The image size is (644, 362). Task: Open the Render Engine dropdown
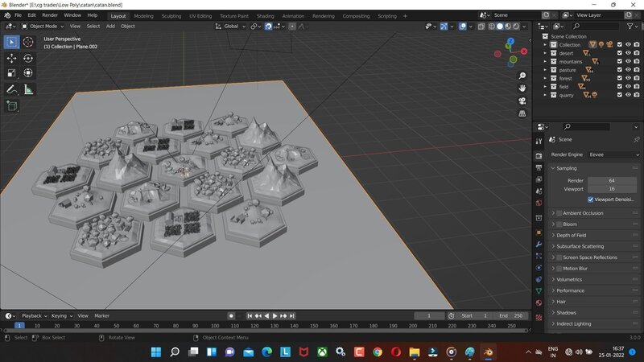click(613, 154)
